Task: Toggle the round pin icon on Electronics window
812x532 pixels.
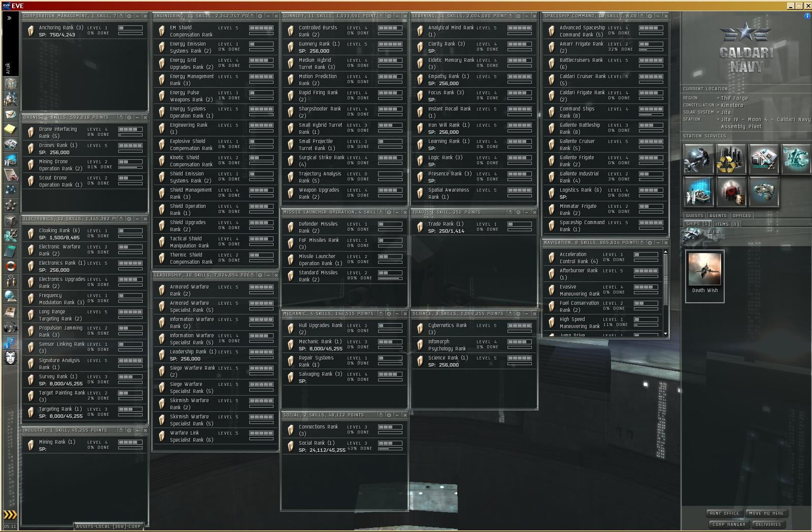Action: click(129, 219)
